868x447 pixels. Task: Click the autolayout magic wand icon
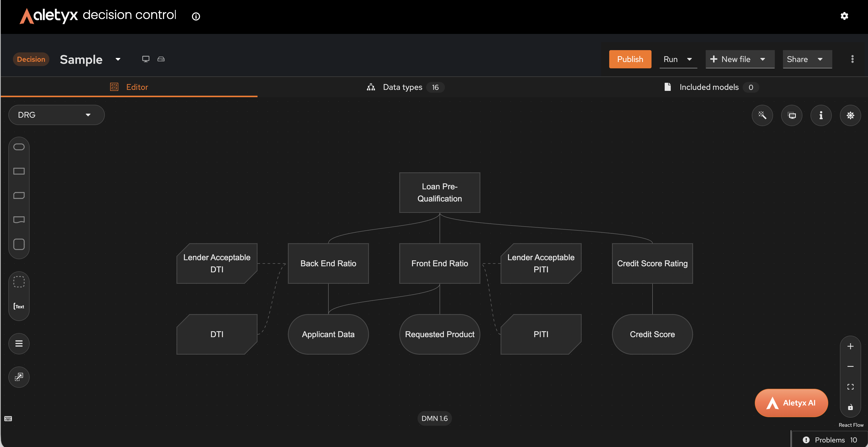pyautogui.click(x=762, y=115)
